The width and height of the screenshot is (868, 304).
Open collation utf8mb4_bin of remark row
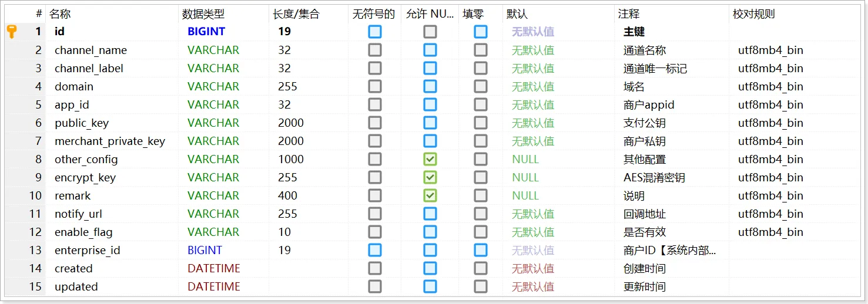point(770,195)
